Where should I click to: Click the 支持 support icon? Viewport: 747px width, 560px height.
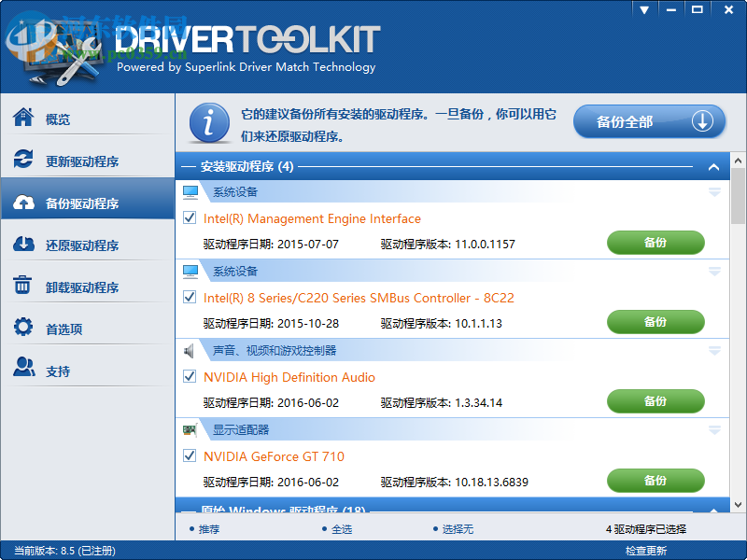point(23,368)
